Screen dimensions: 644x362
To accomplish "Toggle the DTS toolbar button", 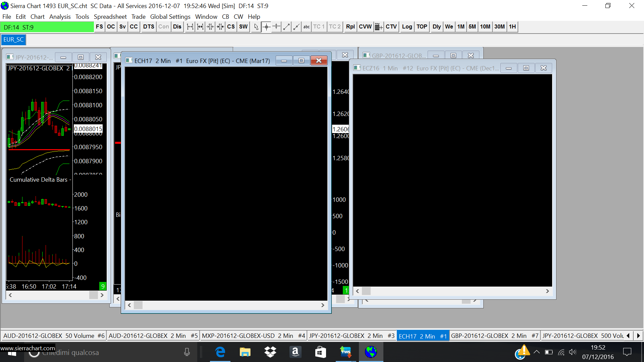I will (149, 27).
